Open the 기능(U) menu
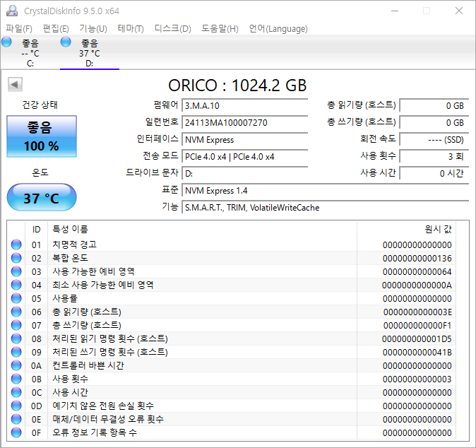Viewport: 476px width, 448px height. coord(93,28)
